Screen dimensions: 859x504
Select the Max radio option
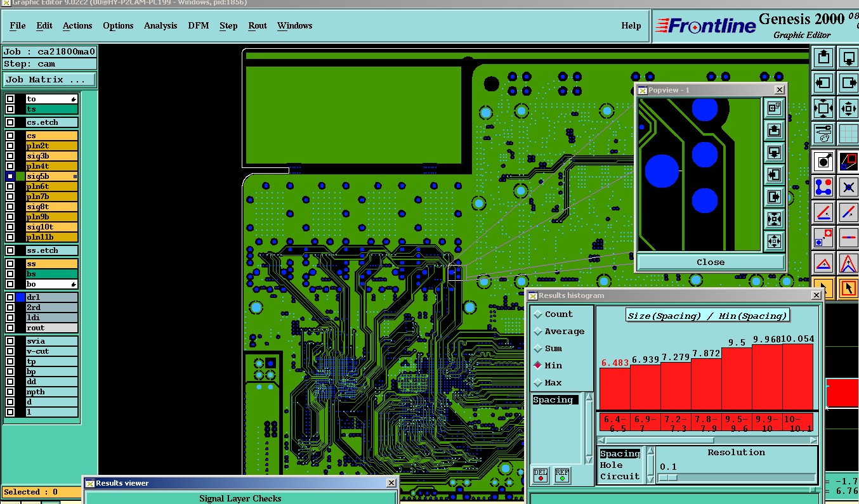(x=548, y=382)
